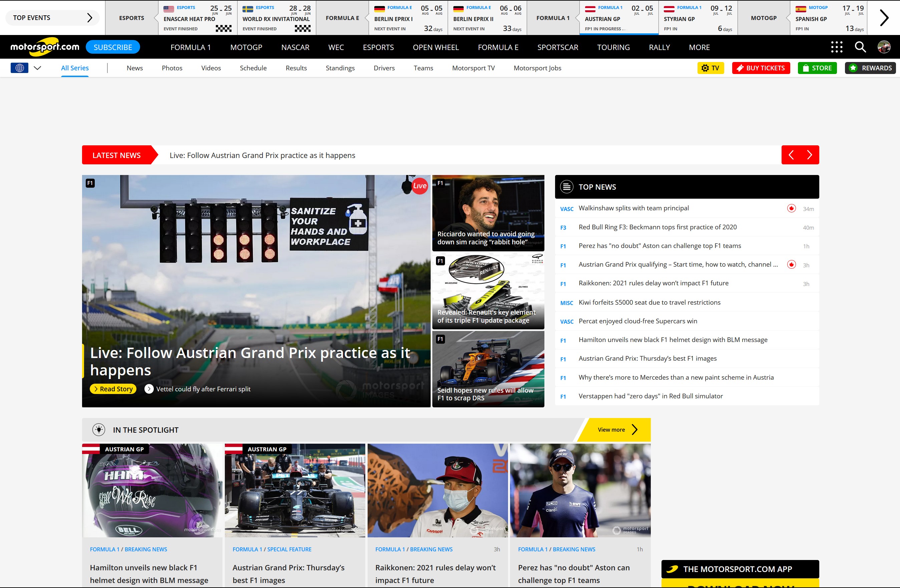
Task: Open the search magnifier icon
Action: point(860,47)
